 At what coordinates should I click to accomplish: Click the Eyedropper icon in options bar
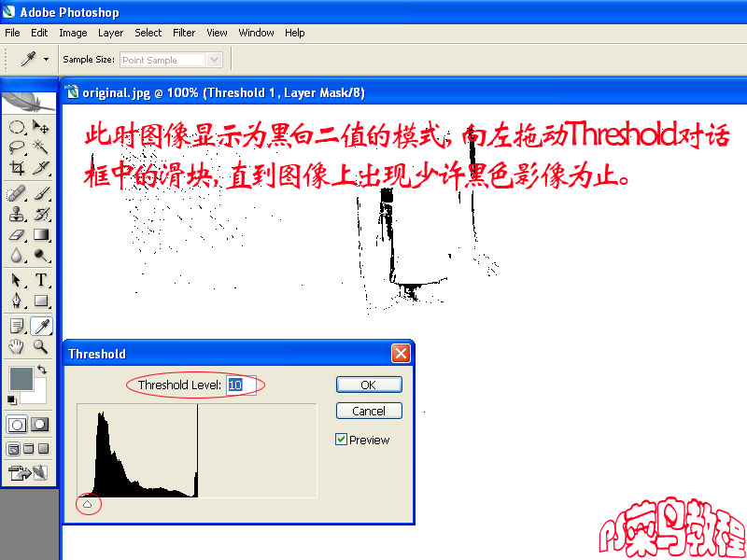[28, 60]
